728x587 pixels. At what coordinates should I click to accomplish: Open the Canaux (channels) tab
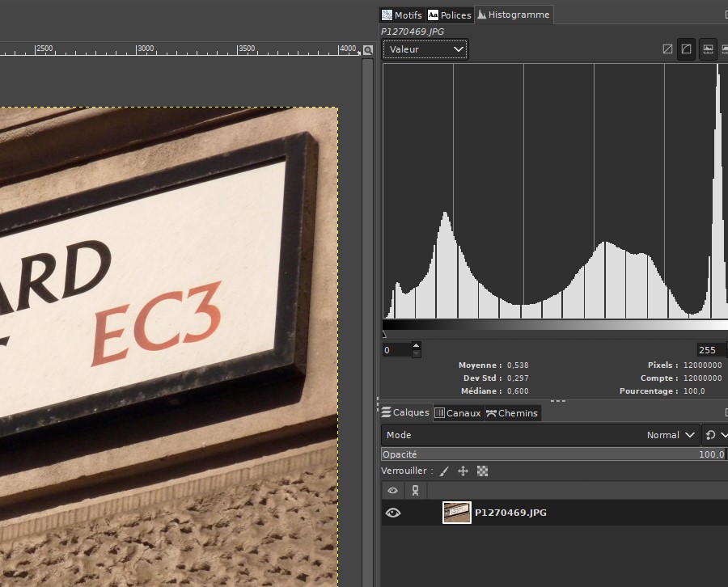click(458, 413)
